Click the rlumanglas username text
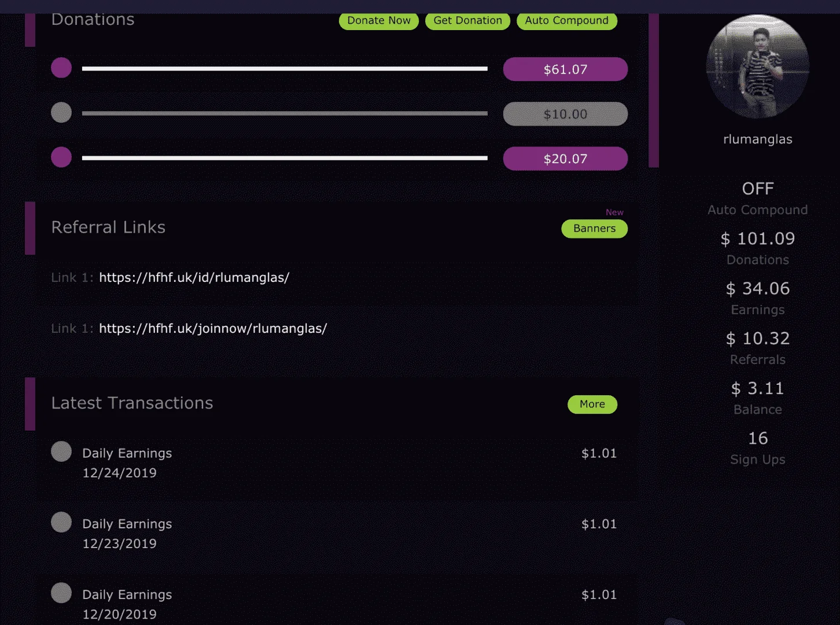The height and width of the screenshot is (625, 840). (757, 139)
